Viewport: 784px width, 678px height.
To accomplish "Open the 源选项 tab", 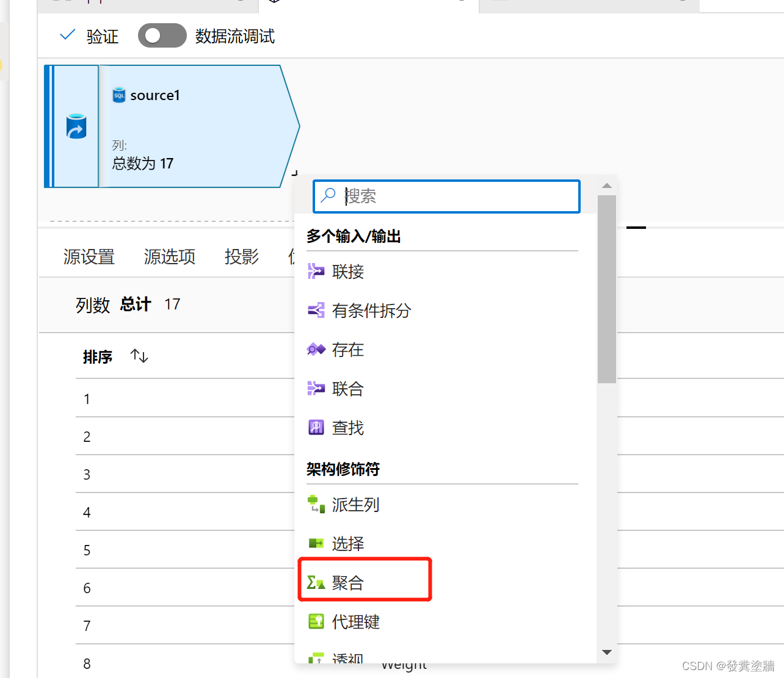I will [x=170, y=257].
